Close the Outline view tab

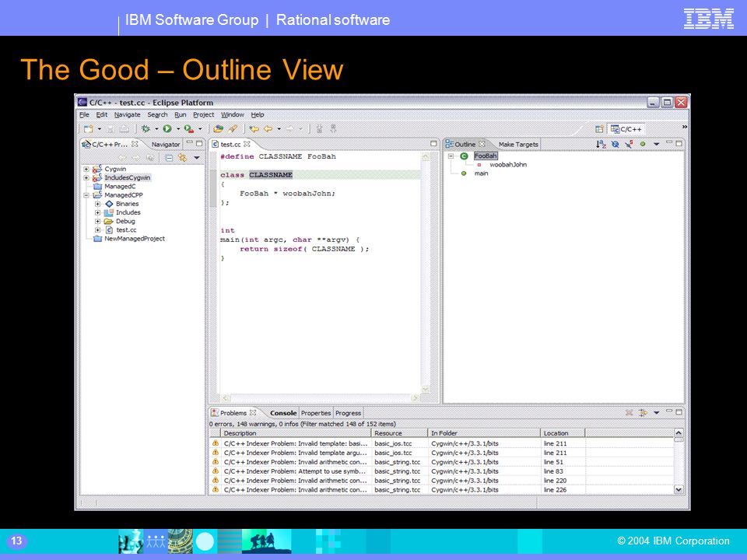pyautogui.click(x=482, y=144)
